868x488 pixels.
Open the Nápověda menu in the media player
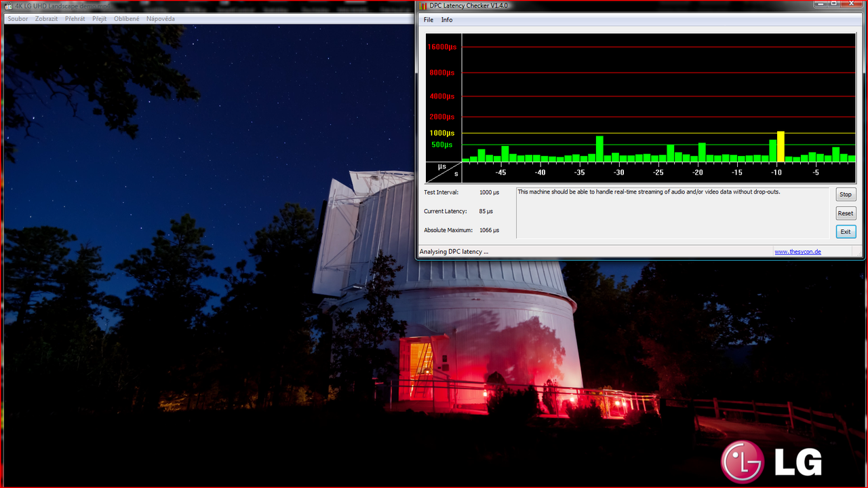[x=161, y=19]
